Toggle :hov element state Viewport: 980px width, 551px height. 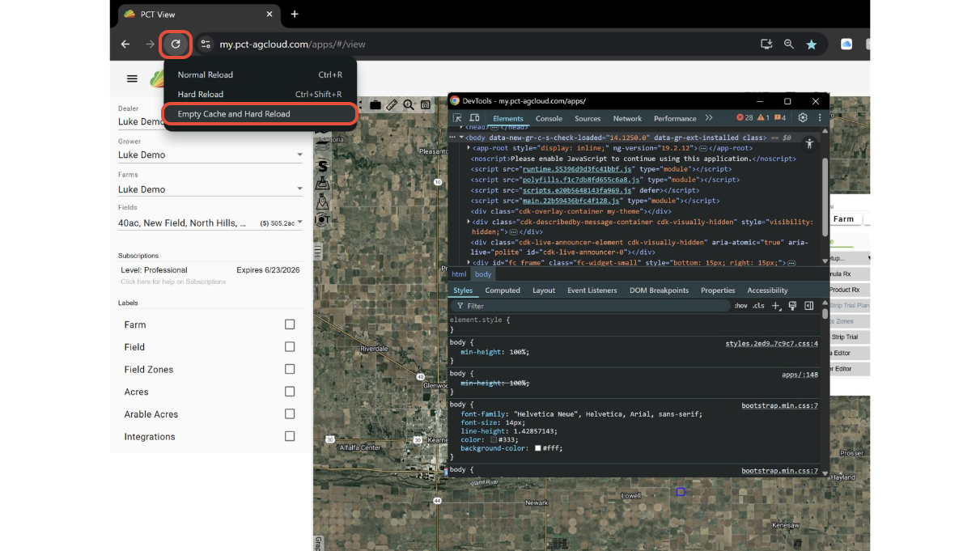740,306
